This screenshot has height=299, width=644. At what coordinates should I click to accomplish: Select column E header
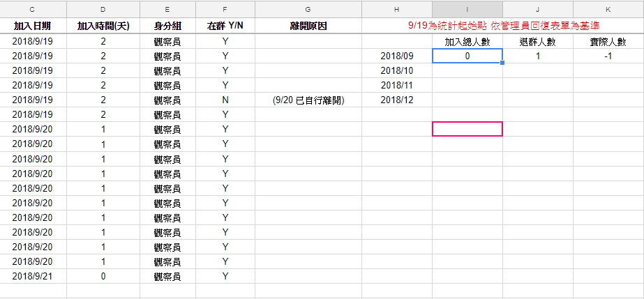(167, 9)
